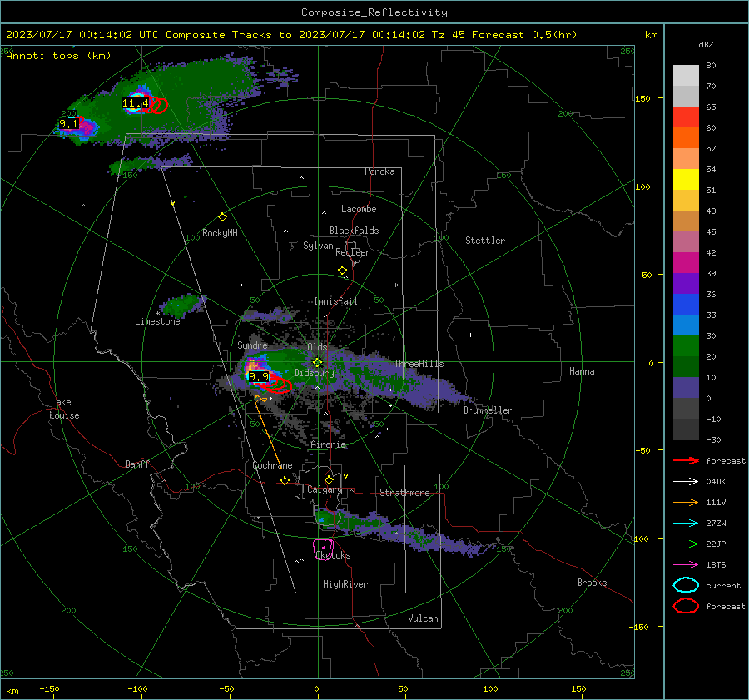This screenshot has height=700, width=749.
Task: Click the Cochrane town label
Action: tap(272, 465)
